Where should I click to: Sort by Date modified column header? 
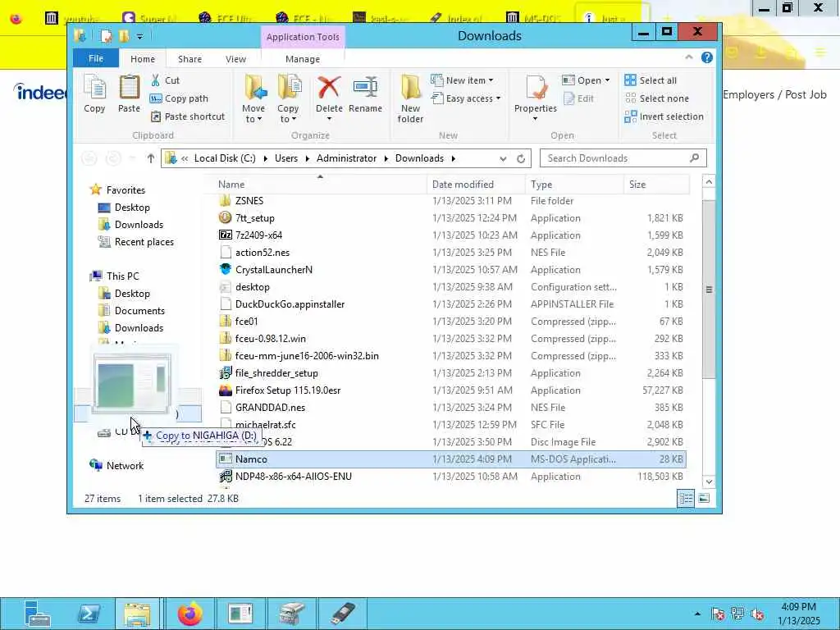point(477,185)
